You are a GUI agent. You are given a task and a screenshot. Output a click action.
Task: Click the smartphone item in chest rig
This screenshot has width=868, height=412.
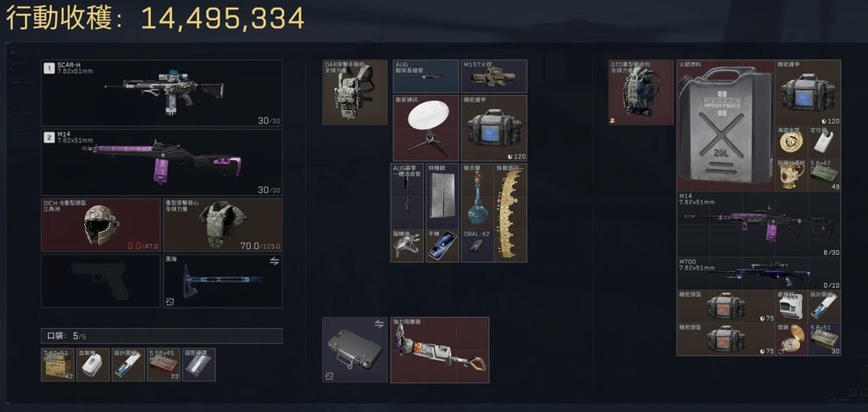442,246
